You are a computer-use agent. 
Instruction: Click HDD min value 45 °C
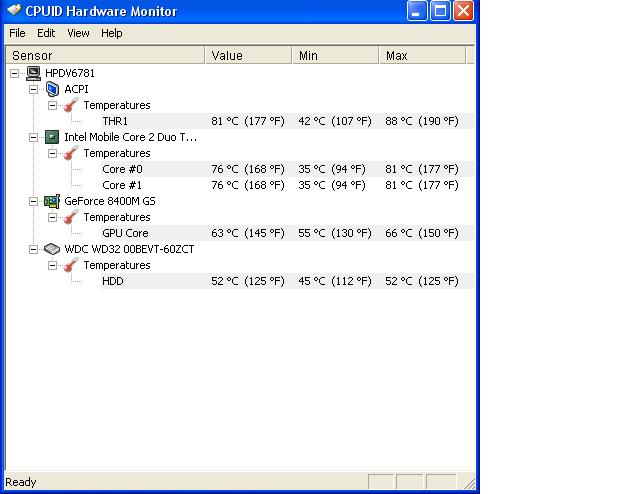point(335,281)
